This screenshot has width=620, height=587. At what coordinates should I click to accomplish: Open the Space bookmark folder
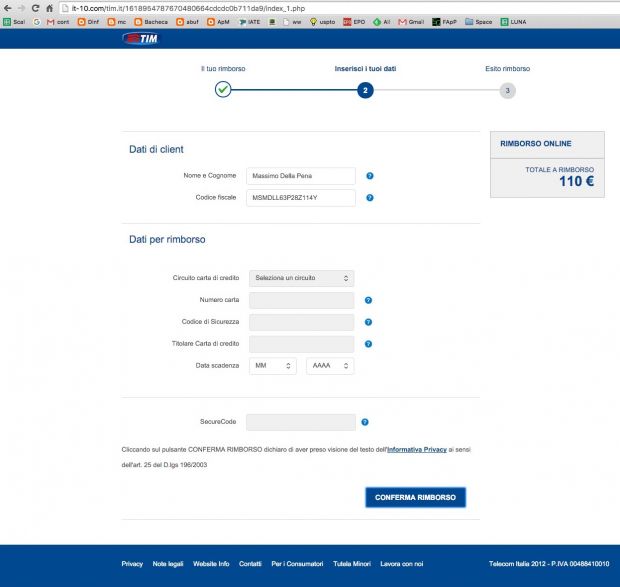pyautogui.click(x=479, y=22)
